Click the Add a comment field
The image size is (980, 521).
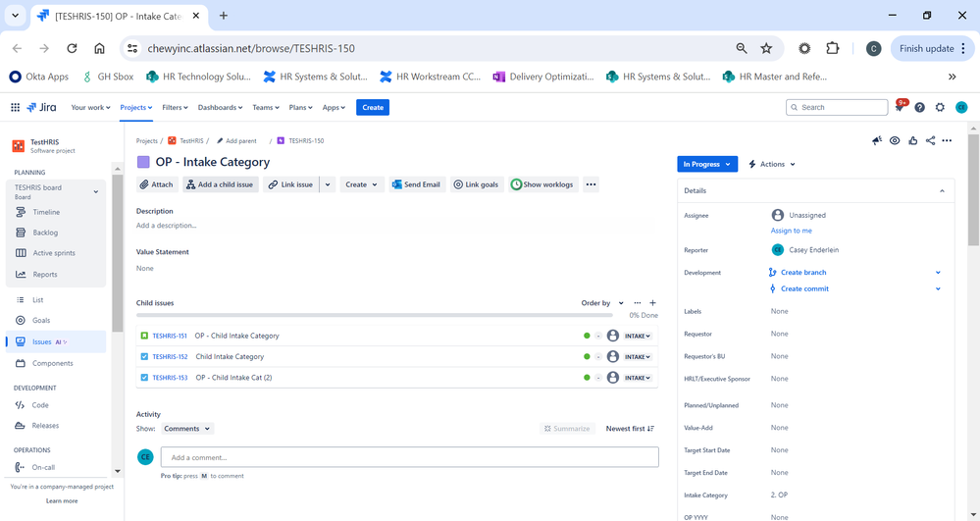point(409,457)
